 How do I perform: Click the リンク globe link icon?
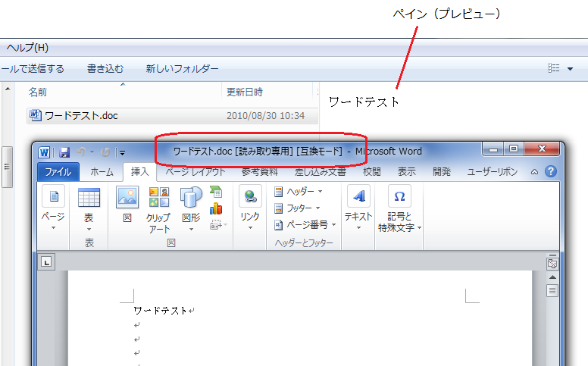click(250, 196)
